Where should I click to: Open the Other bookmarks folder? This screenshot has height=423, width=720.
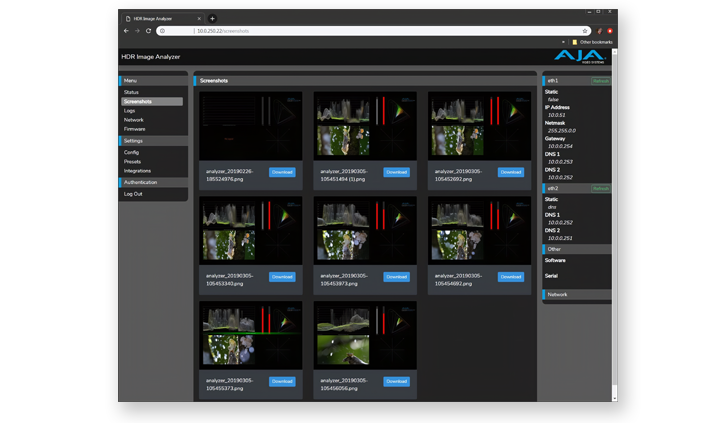click(x=594, y=42)
